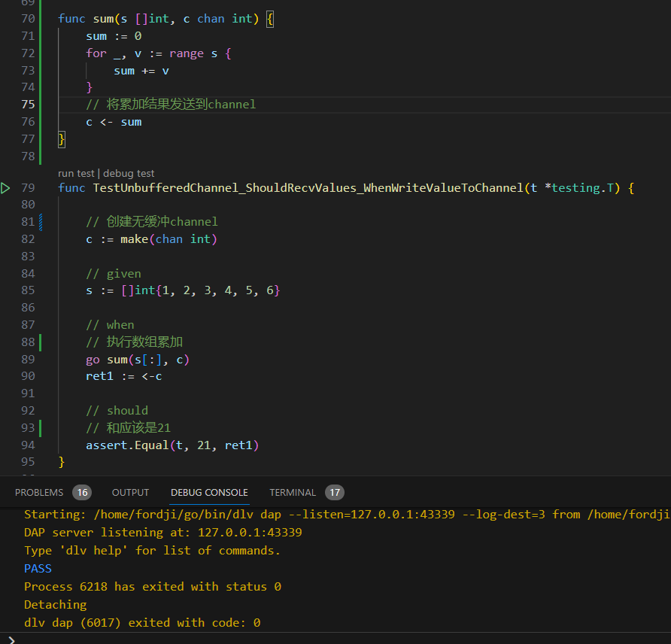The image size is (671, 644).
Task: Focus the debug console input field
Action: (x=339, y=639)
